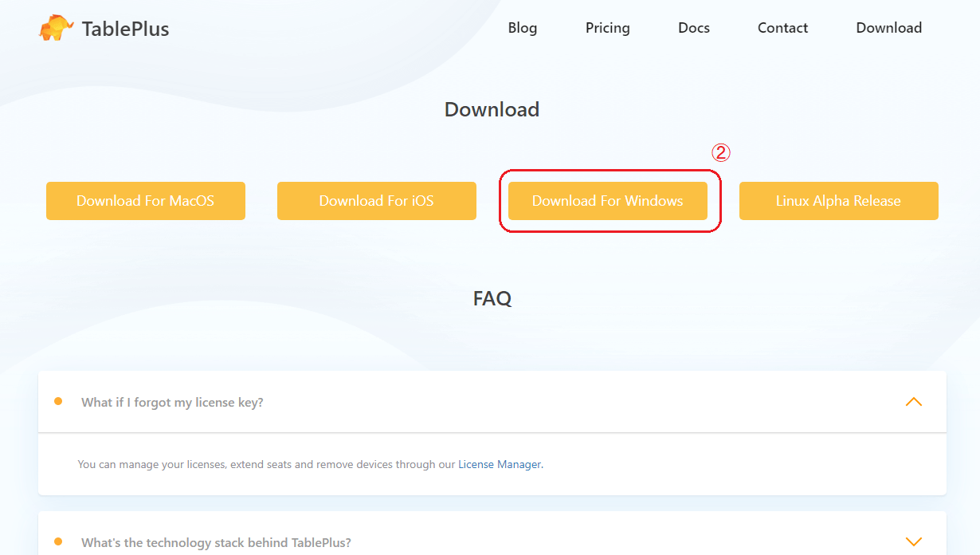
Task: Collapse the forgotten license key answer
Action: click(x=914, y=402)
